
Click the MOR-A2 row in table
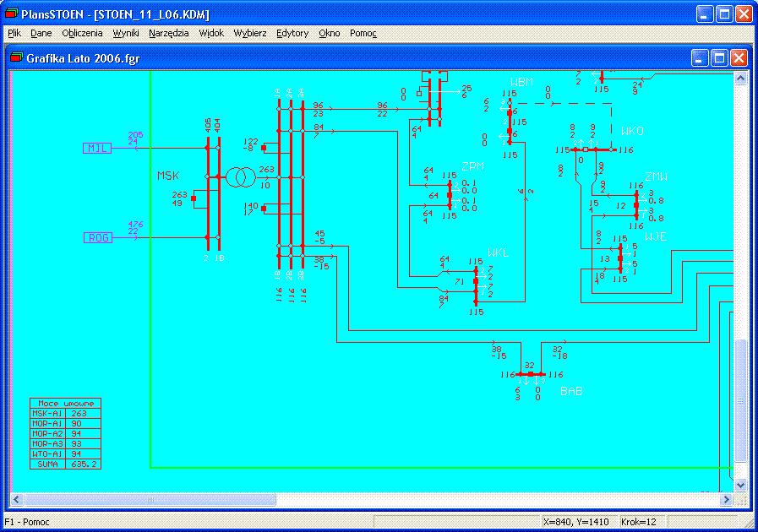coord(65,433)
